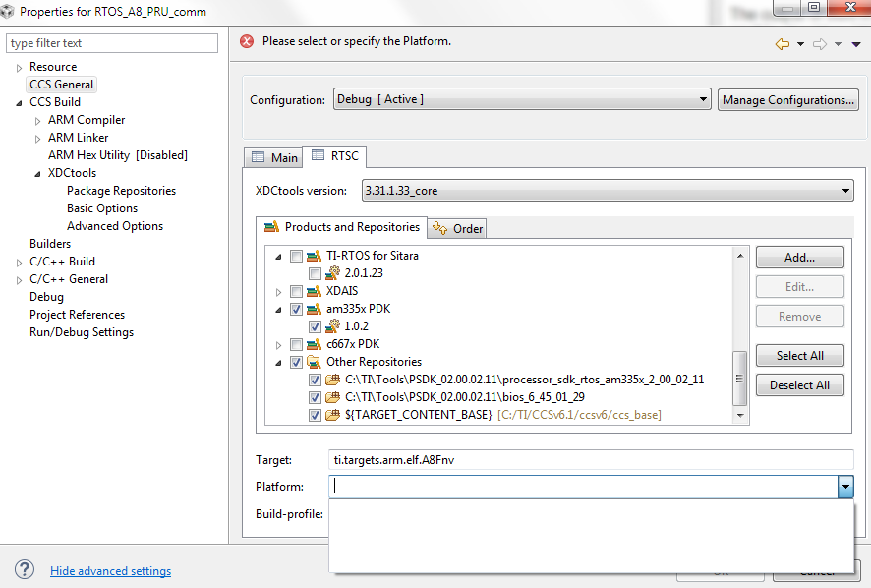Image resolution: width=871 pixels, height=588 pixels.
Task: Check the XDAIS product checkbox
Action: 297,291
